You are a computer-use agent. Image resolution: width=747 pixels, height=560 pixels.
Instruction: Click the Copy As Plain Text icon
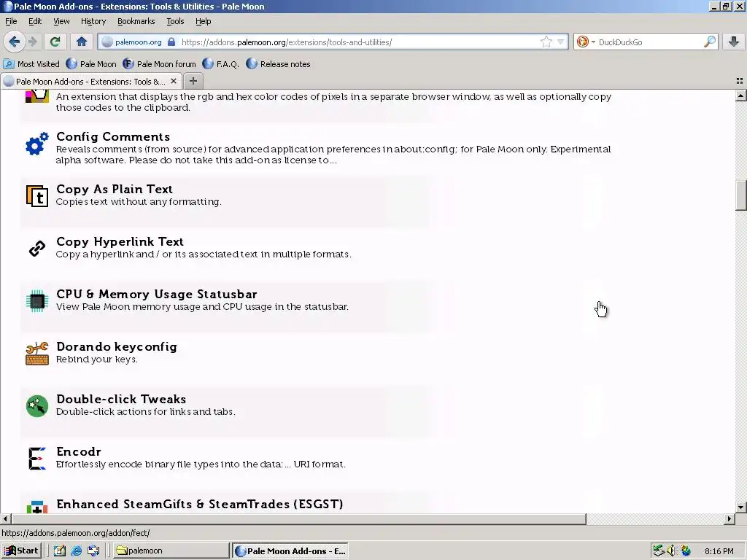coord(37,195)
